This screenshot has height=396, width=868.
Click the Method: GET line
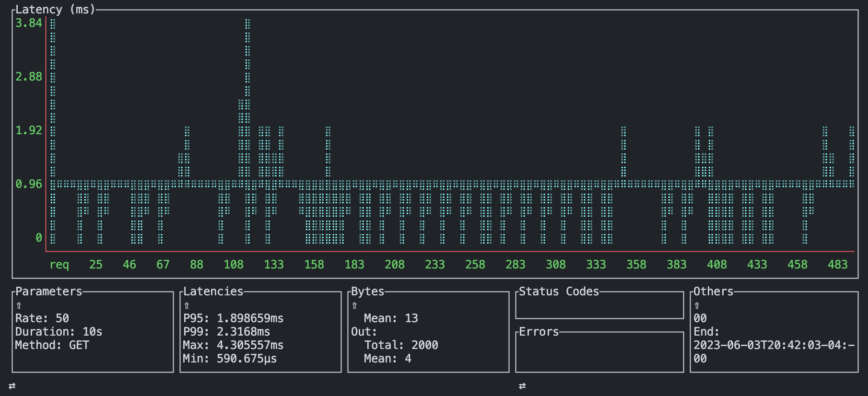pos(52,345)
